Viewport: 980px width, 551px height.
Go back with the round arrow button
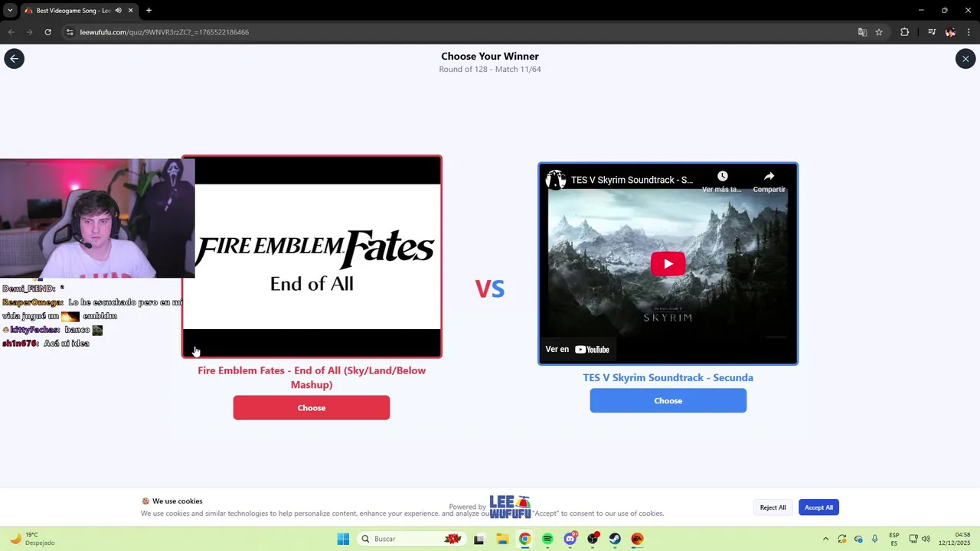coord(14,59)
